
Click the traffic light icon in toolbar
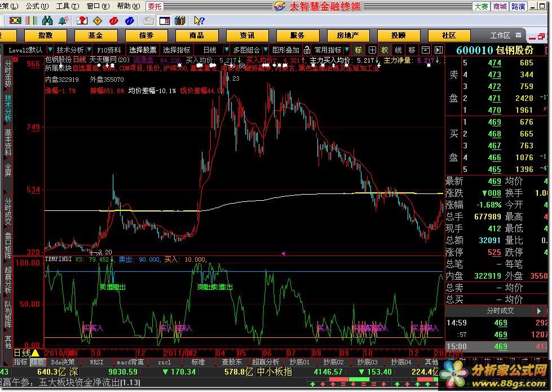point(15,21)
